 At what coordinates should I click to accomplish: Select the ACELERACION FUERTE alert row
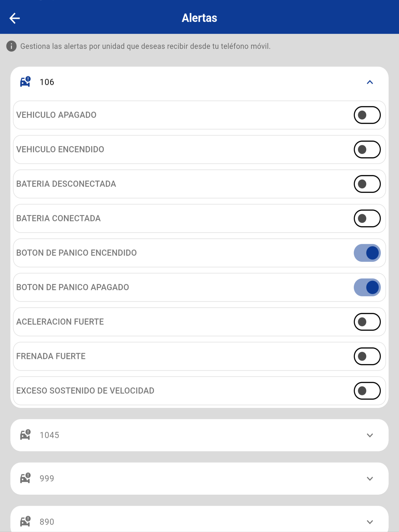pyautogui.click(x=199, y=322)
